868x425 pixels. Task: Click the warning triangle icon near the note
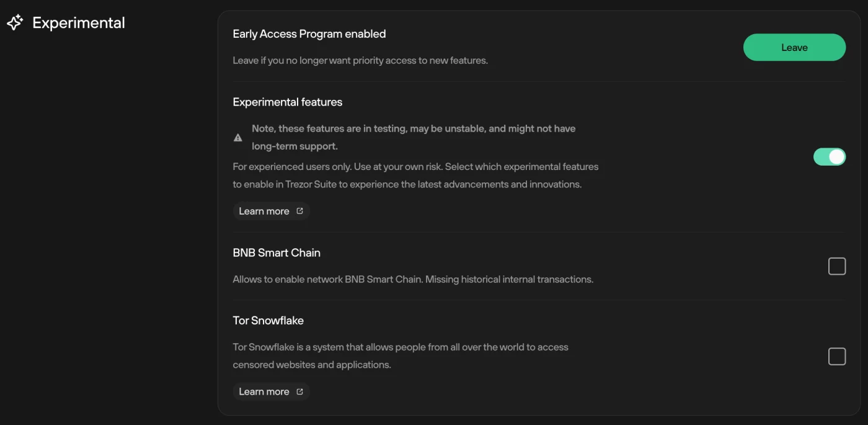(x=238, y=138)
